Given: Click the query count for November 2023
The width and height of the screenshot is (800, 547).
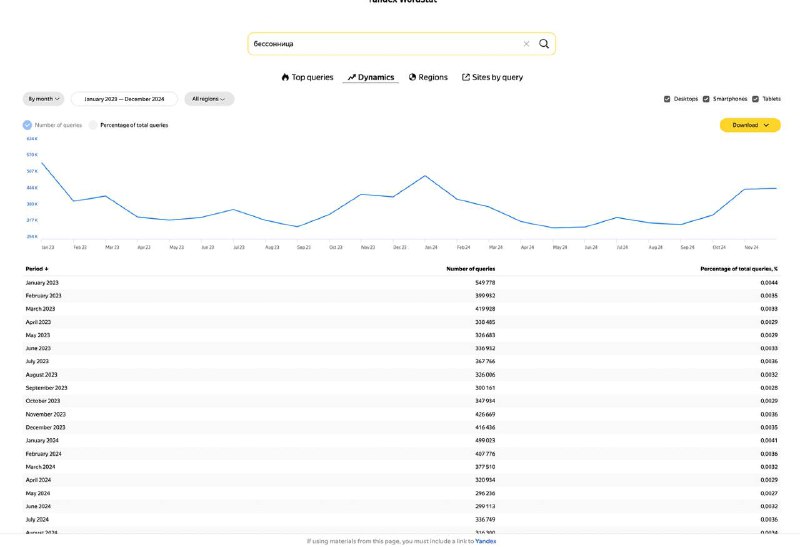Looking at the screenshot, I should click(485, 414).
